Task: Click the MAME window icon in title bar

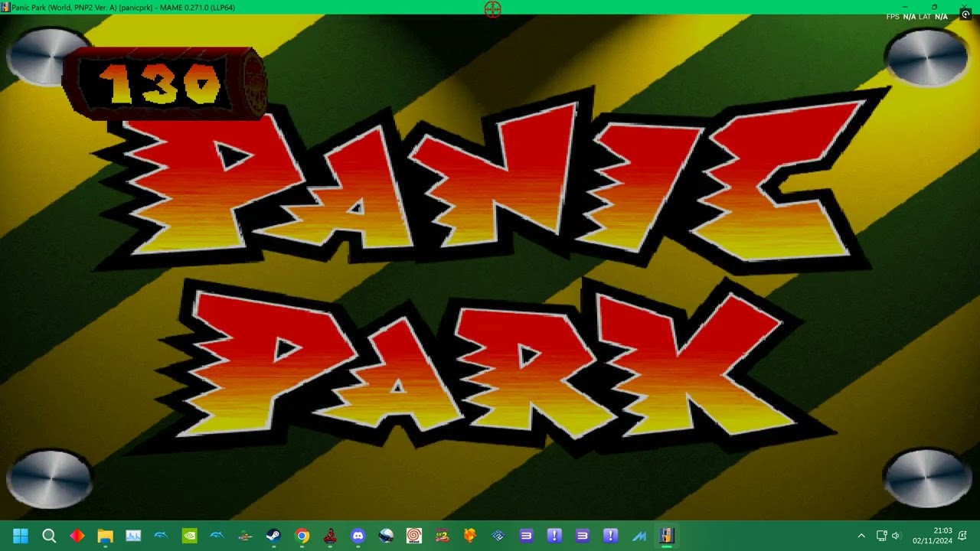Action: [5, 7]
